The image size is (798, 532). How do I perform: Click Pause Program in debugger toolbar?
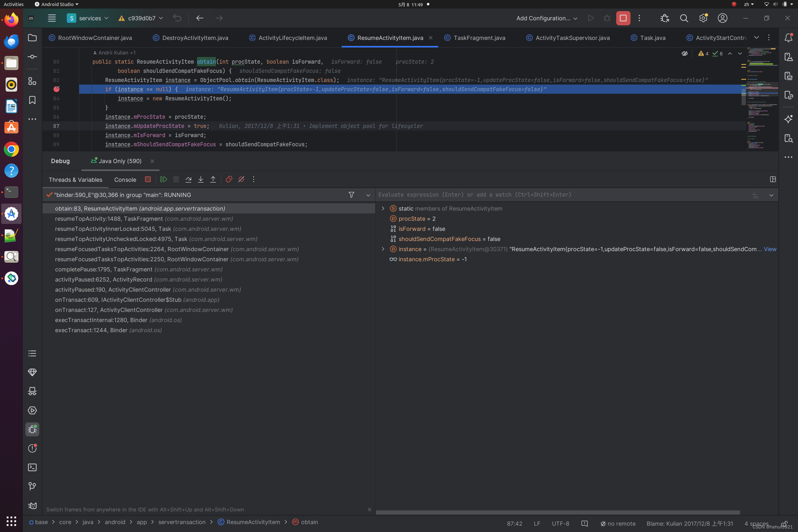[x=176, y=180]
